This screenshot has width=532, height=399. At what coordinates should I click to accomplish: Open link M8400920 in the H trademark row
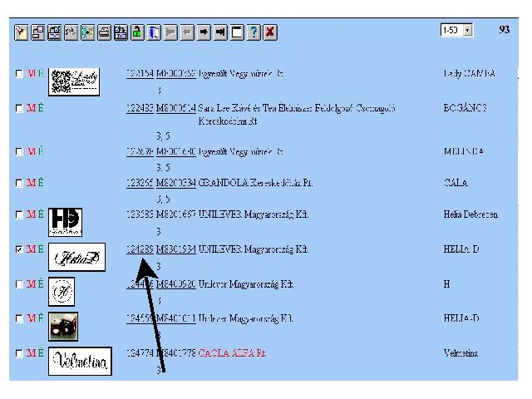pos(175,284)
